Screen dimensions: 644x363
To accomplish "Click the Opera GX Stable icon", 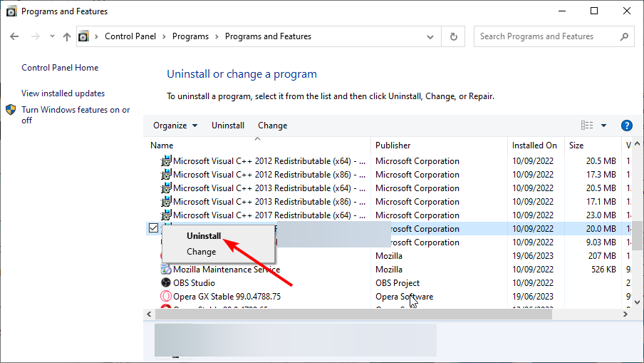I will click(166, 297).
